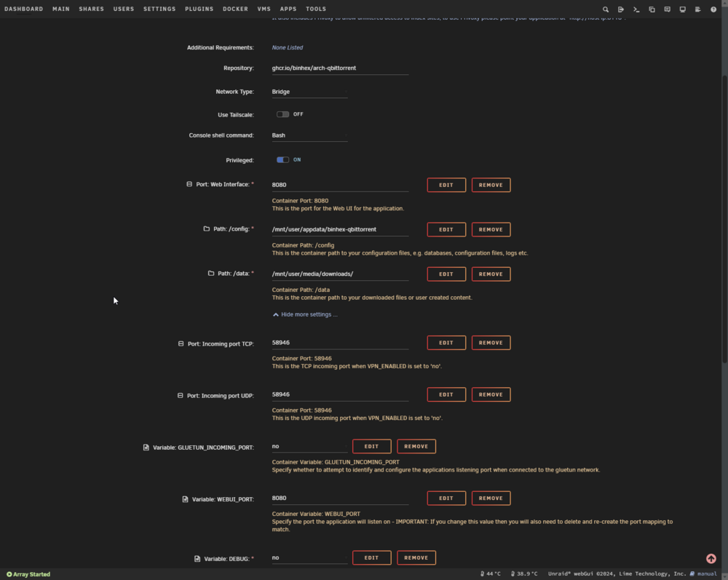Click the Incoming port TCP input
Viewport: 728px width, 580px height.
[340, 343]
